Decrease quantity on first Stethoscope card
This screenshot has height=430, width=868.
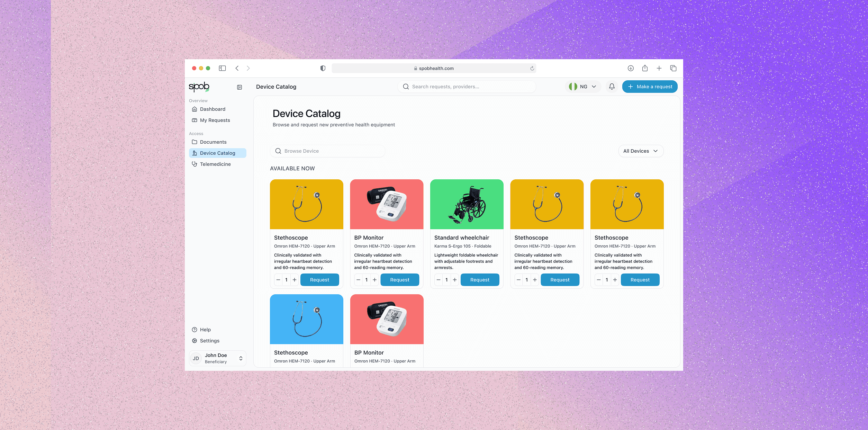pos(278,280)
